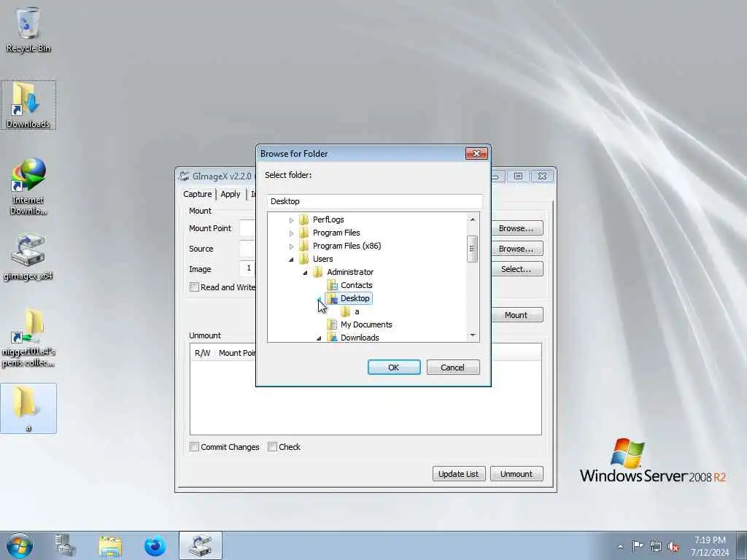747x560 pixels.
Task: Click the Mount button in GImageX
Action: [516, 315]
